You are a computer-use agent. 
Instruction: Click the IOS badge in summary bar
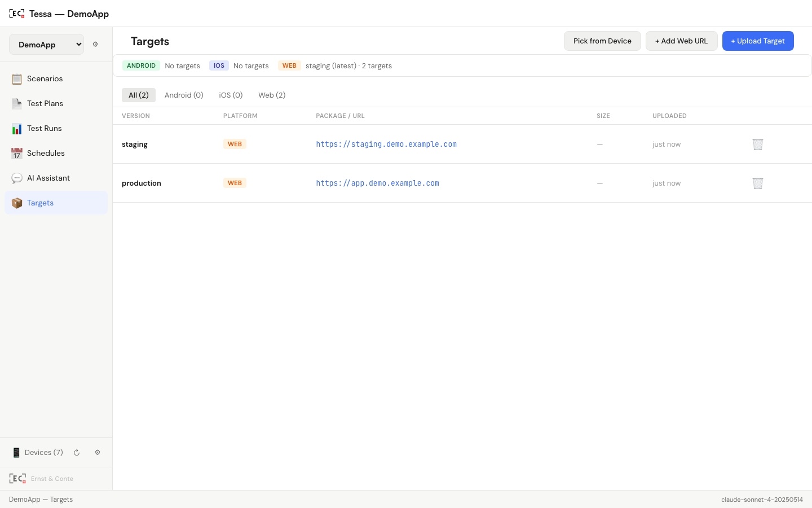[x=219, y=65]
